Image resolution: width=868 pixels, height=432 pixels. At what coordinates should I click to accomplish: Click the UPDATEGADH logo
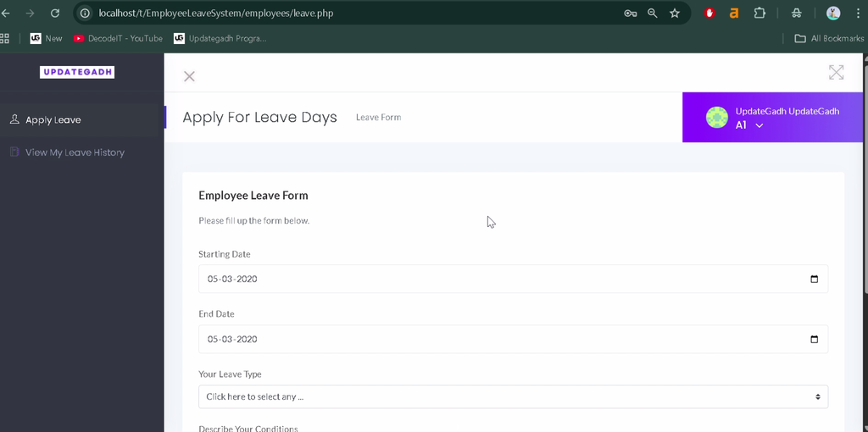(77, 72)
